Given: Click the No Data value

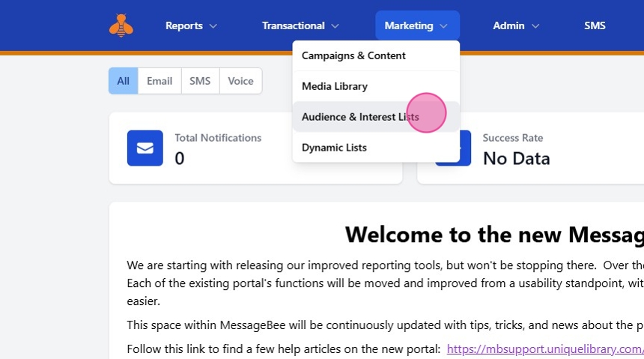Looking at the screenshot, I should click(516, 158).
